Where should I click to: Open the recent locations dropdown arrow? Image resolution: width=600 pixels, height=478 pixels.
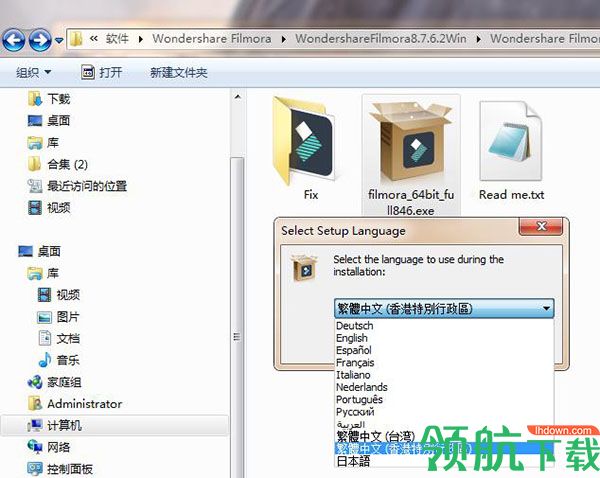(59, 40)
